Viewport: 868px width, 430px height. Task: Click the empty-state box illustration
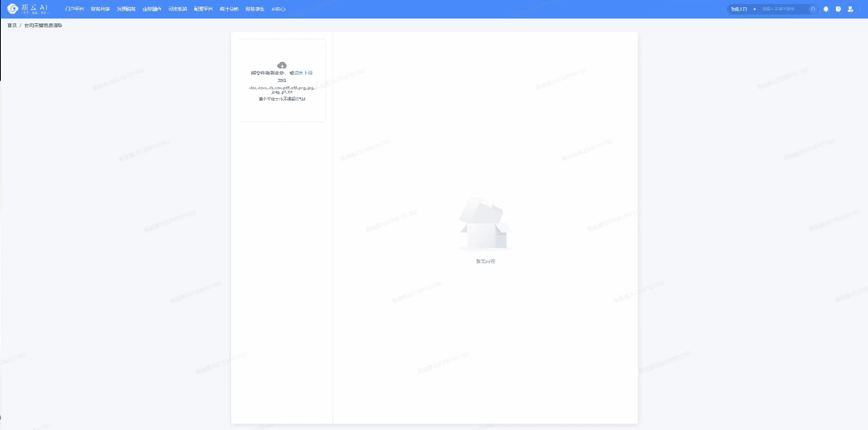click(485, 227)
